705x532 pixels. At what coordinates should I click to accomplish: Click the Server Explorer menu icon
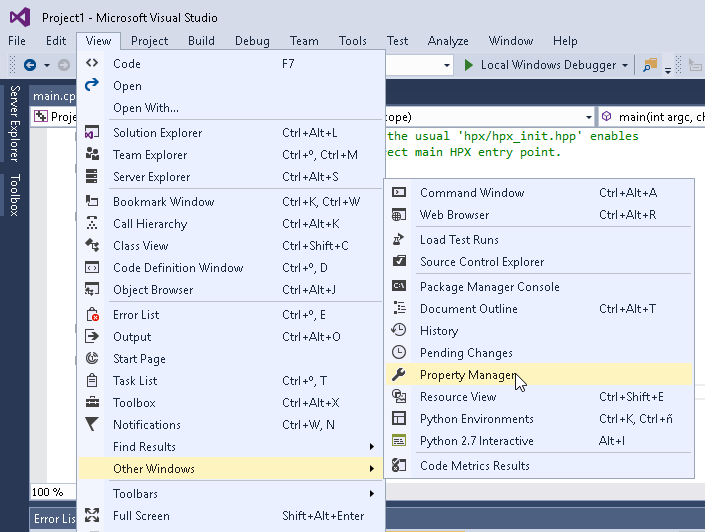pyautogui.click(x=92, y=176)
